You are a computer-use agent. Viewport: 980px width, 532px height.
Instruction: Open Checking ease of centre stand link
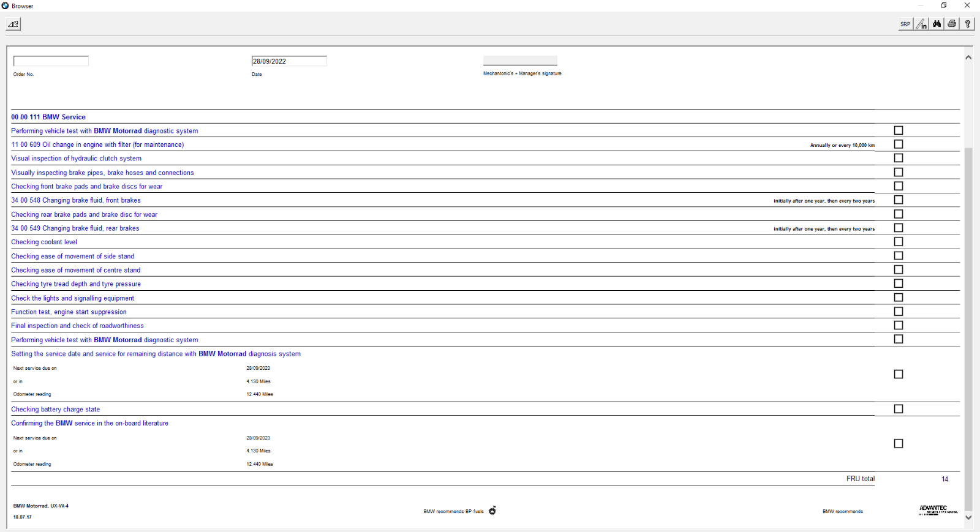point(76,270)
